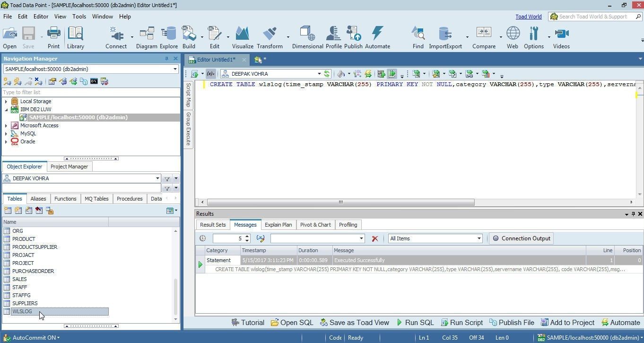The height and width of the screenshot is (343, 644).
Task: Open the ImportExport wizard
Action: click(x=445, y=38)
